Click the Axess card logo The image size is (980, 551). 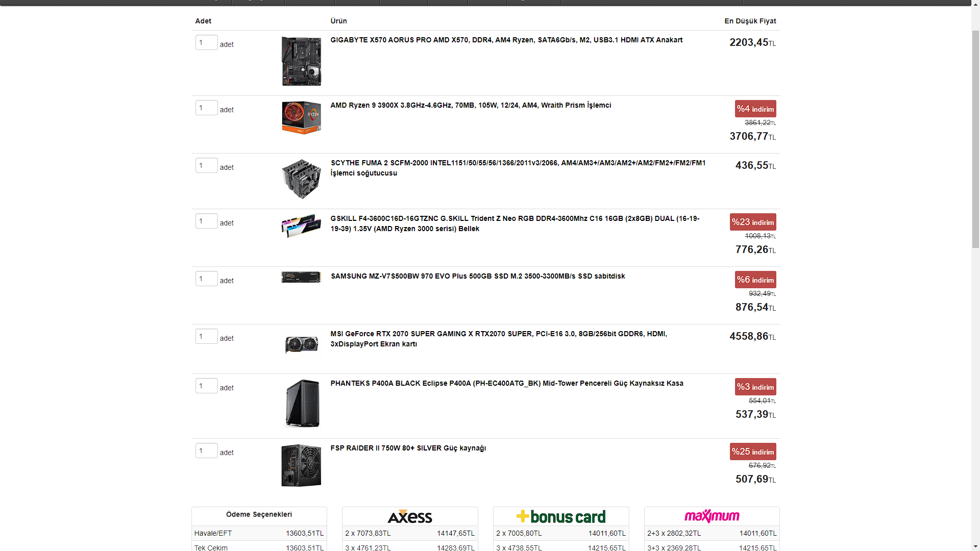click(x=410, y=516)
